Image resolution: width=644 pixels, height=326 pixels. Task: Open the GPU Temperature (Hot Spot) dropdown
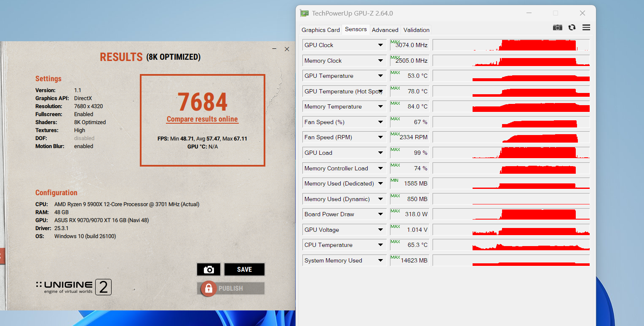[380, 91]
